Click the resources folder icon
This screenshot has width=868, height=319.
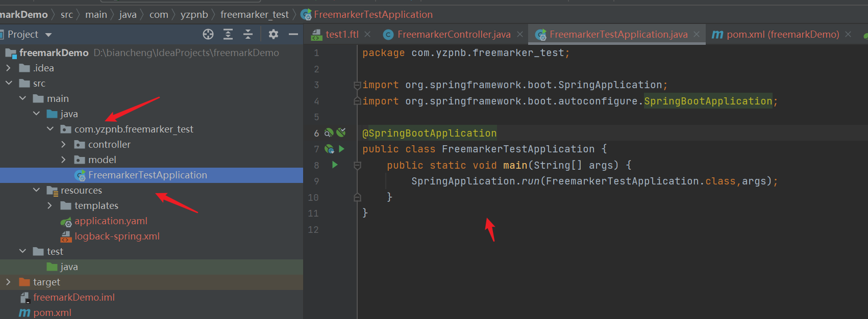coord(52,191)
